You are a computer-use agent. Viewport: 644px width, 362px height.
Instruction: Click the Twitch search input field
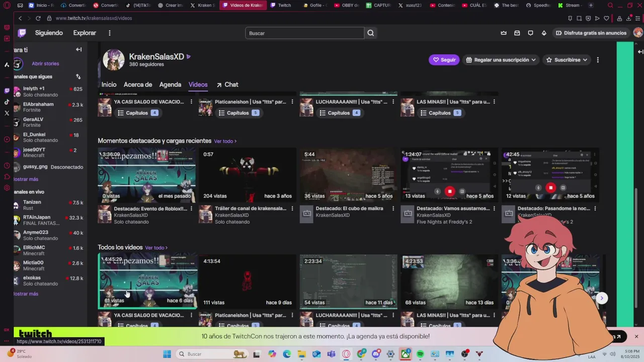coord(304,33)
